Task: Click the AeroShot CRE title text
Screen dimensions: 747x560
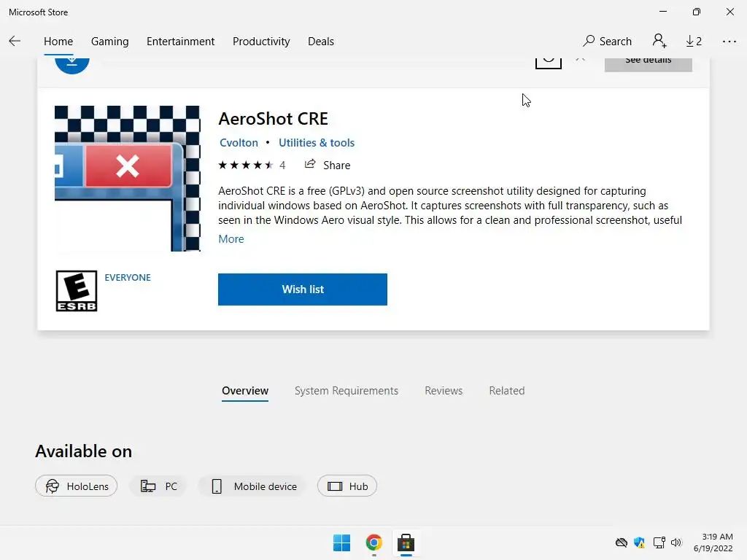Action: [274, 119]
